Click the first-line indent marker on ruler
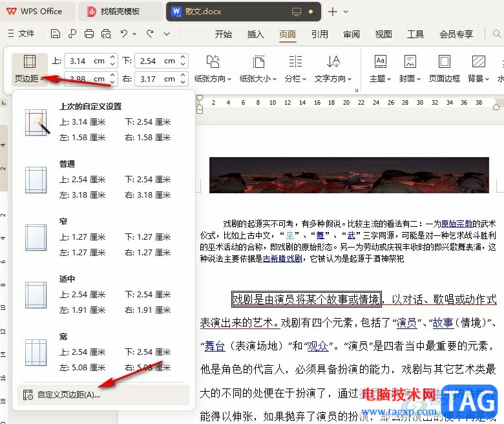The width and height of the screenshot is (504, 424). [200, 98]
